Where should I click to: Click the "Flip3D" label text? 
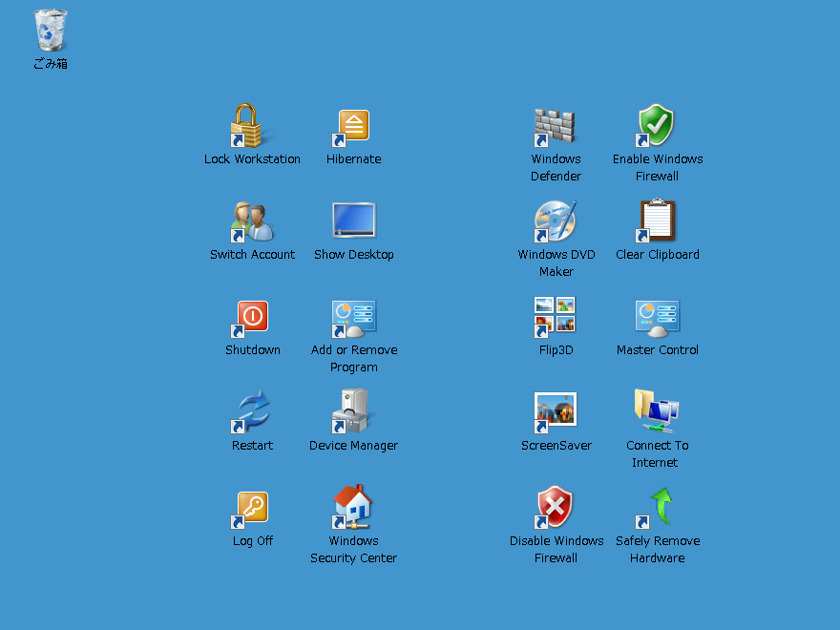(x=556, y=349)
